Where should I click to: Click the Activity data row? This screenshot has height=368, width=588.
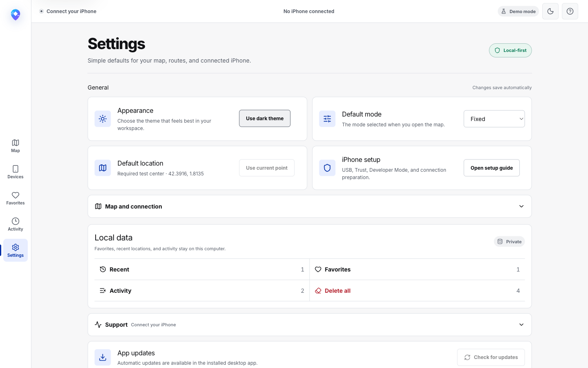click(202, 291)
